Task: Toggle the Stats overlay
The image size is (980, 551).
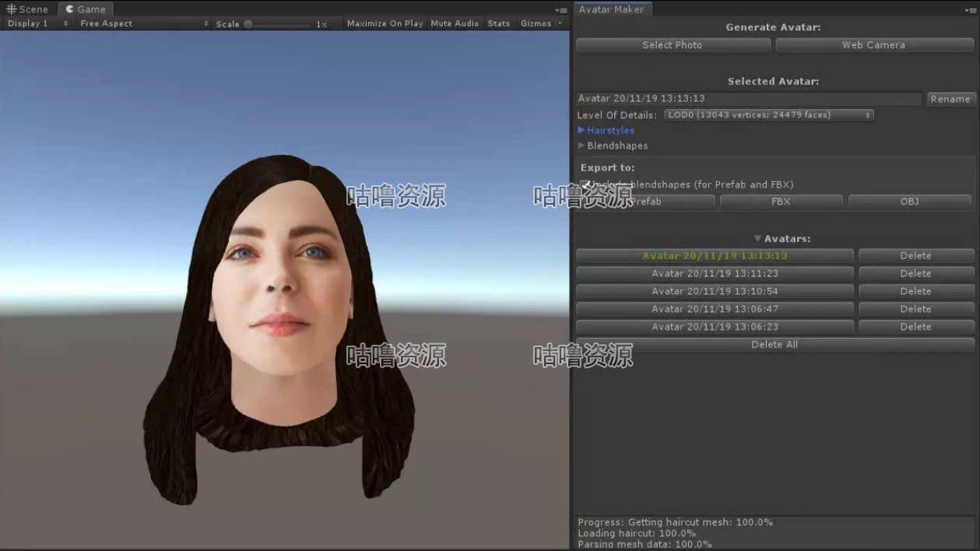Action: 499,23
